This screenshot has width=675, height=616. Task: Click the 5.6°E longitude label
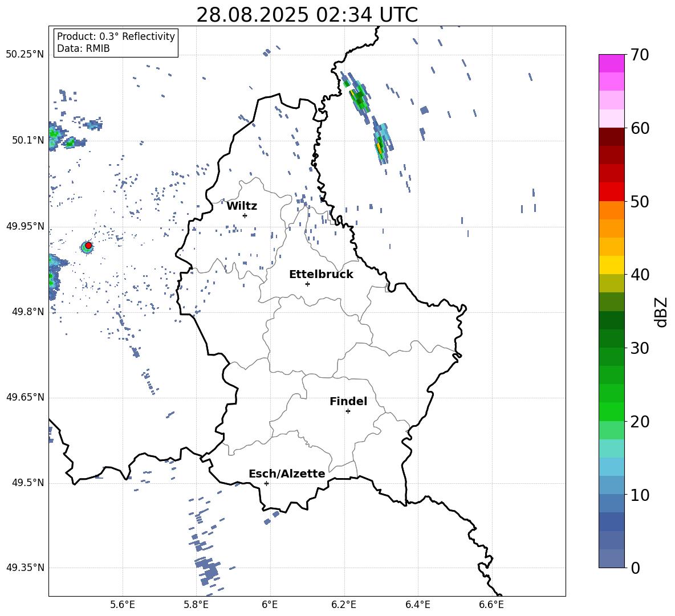point(123,605)
